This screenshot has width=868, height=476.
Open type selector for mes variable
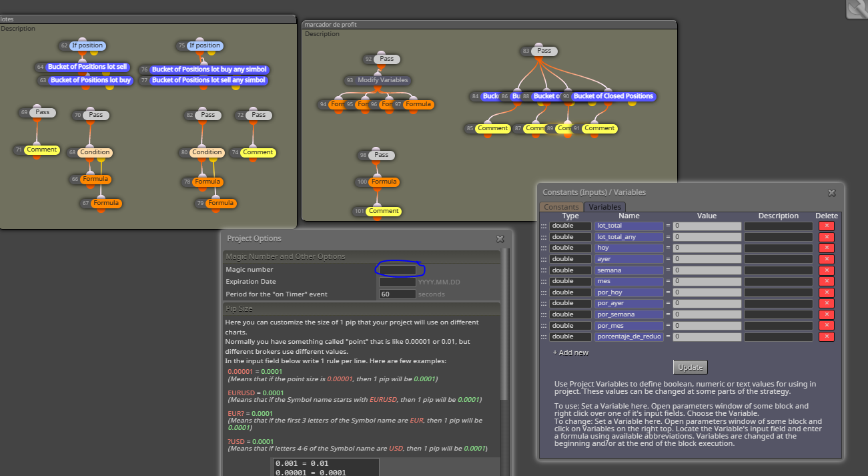570,281
